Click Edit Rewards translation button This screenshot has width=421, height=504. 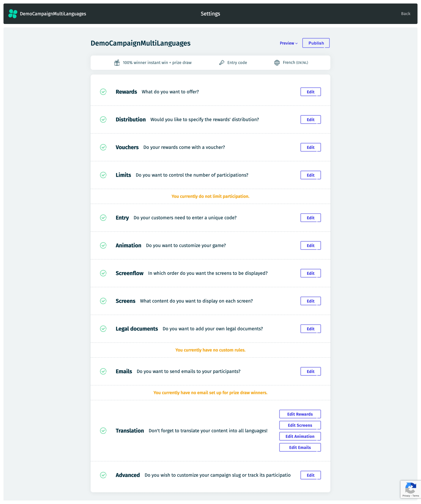pyautogui.click(x=300, y=414)
